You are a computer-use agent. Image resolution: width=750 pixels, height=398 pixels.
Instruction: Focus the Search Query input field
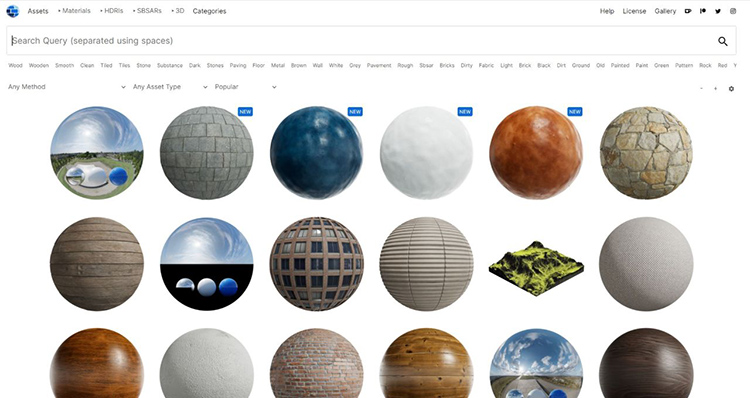[x=361, y=41]
